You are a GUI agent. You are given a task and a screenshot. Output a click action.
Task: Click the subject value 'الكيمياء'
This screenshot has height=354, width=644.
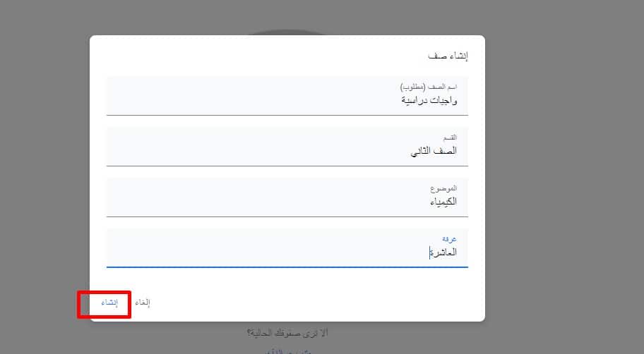443,202
